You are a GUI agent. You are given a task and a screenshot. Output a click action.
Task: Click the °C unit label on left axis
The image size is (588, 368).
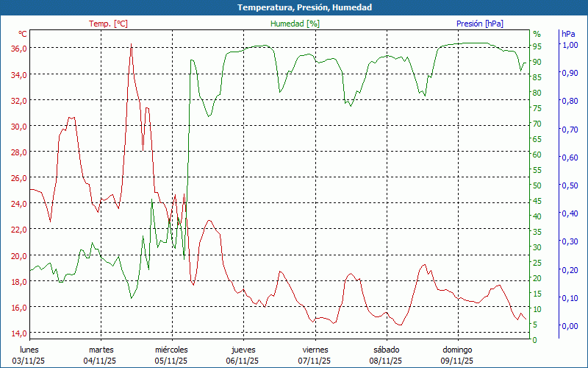[23, 34]
